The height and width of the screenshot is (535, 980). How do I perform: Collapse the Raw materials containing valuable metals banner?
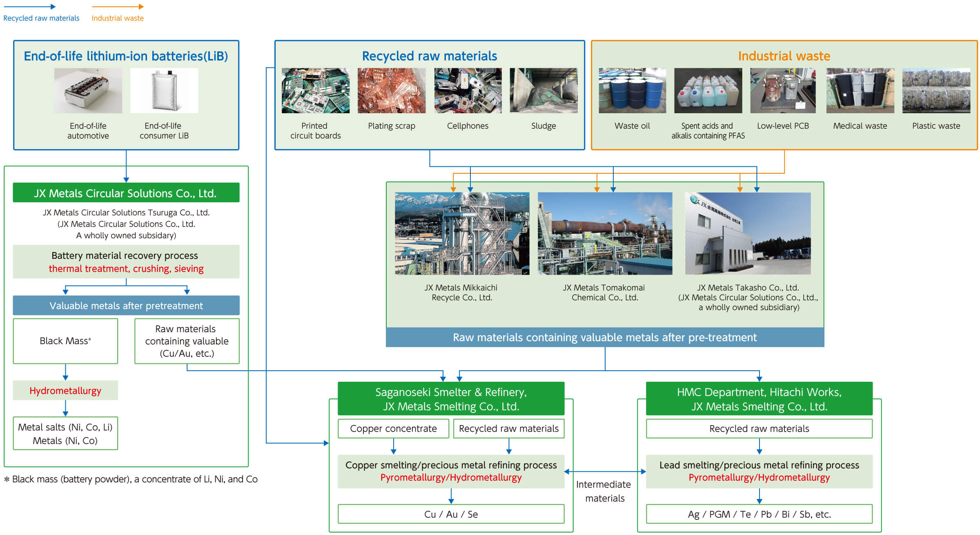point(604,338)
